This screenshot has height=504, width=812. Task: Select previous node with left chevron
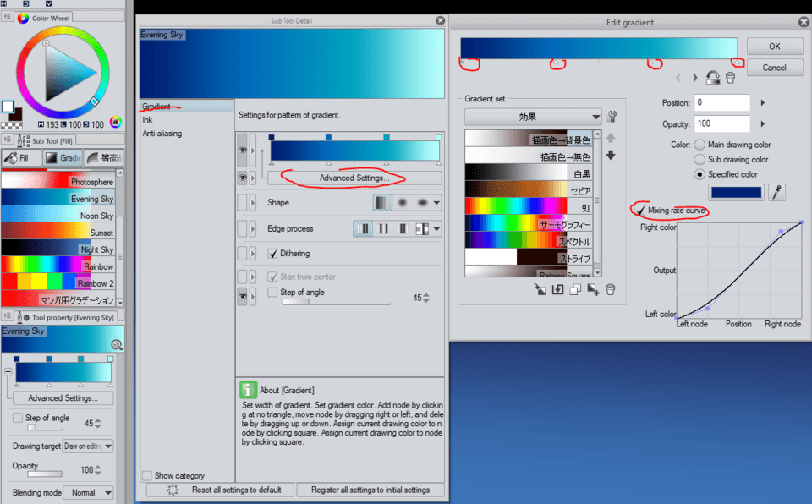point(678,78)
